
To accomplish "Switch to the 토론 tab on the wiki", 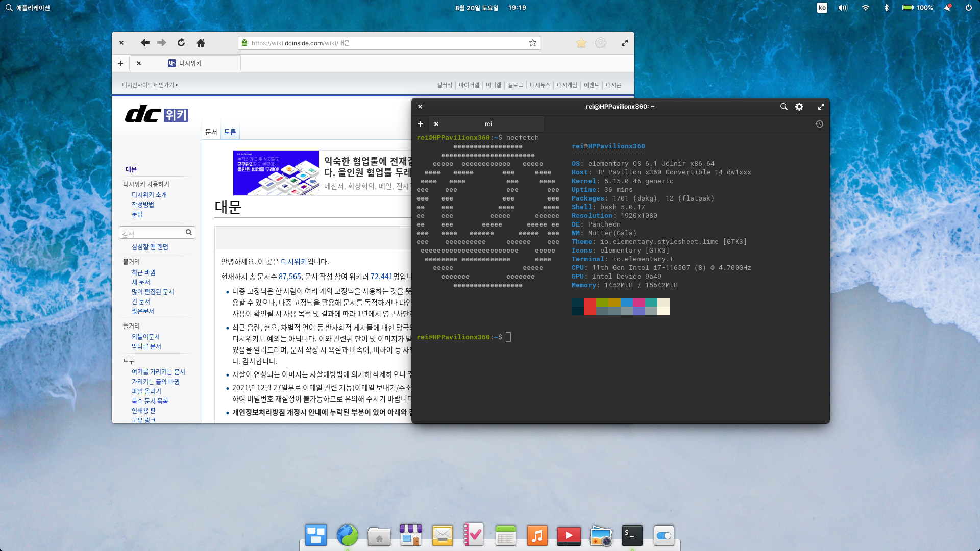I will pyautogui.click(x=230, y=132).
